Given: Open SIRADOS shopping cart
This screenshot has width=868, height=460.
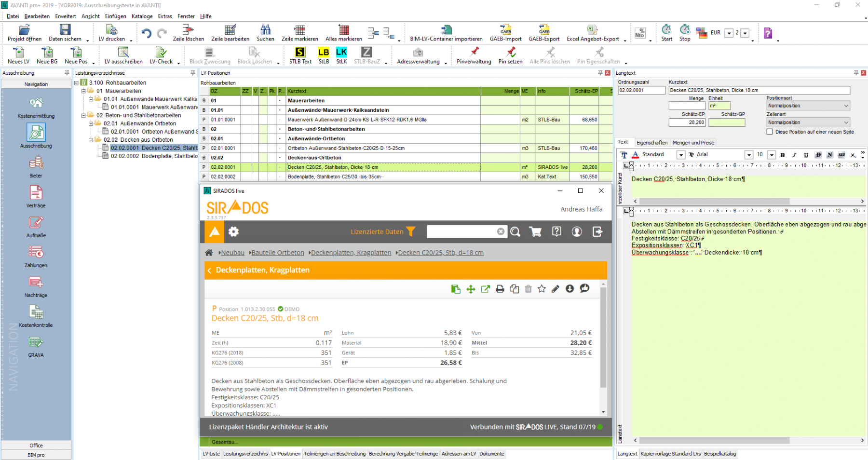Looking at the screenshot, I should point(535,232).
